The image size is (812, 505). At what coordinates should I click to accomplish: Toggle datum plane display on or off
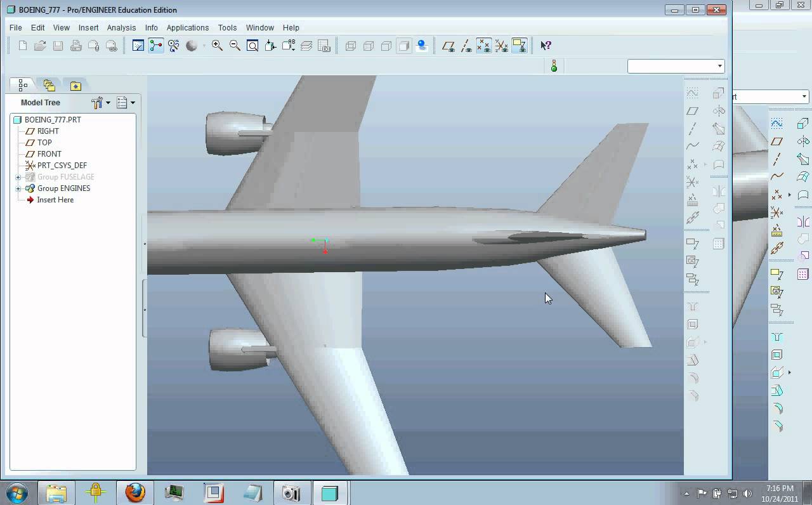[x=449, y=45]
